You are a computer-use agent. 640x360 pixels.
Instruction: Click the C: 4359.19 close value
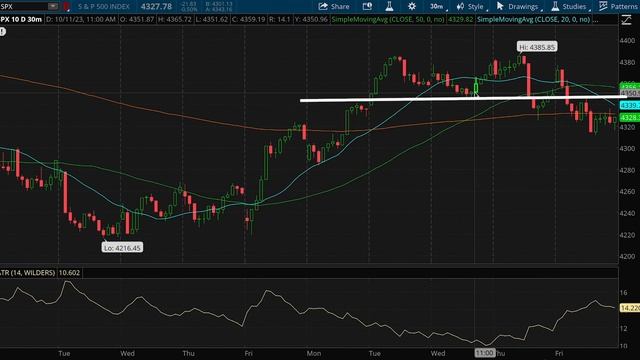click(x=248, y=19)
